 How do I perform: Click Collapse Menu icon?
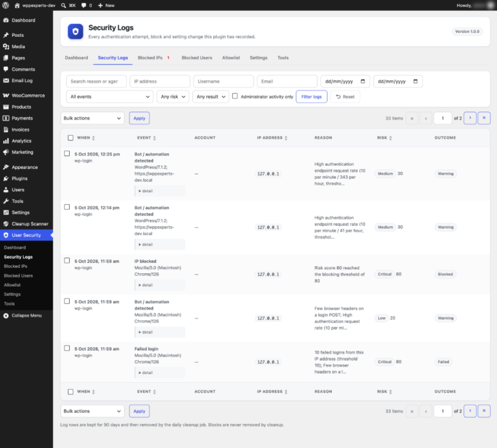point(6,315)
